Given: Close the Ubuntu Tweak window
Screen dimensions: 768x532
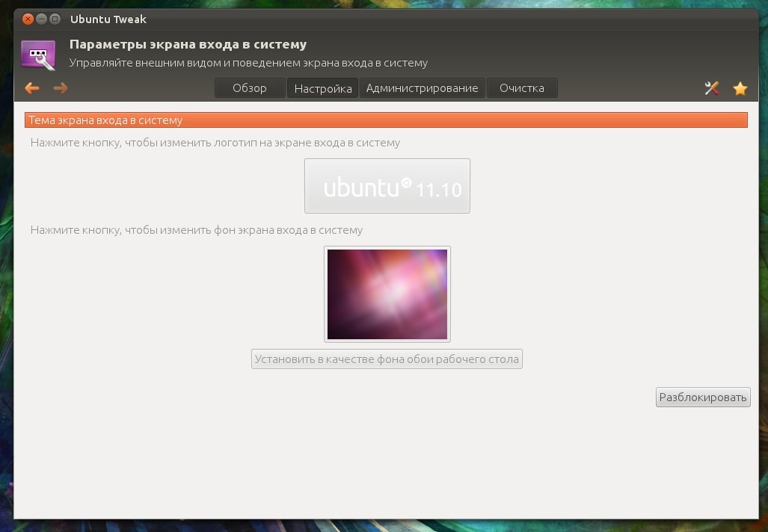Looking at the screenshot, I should pyautogui.click(x=28, y=19).
